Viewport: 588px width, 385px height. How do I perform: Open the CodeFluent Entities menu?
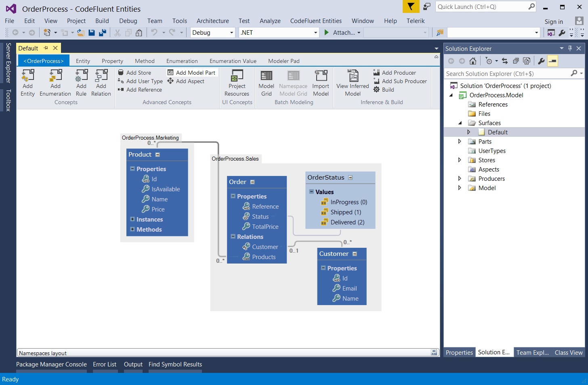coord(316,21)
